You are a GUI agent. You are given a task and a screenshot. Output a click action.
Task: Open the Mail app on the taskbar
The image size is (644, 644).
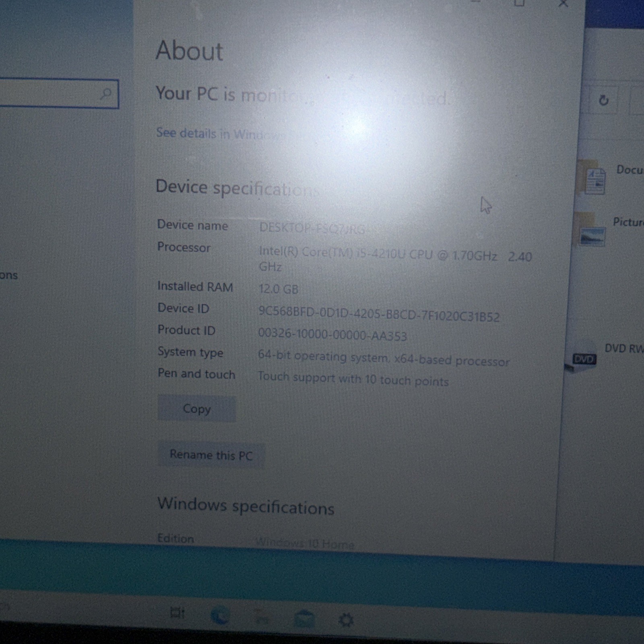304,618
